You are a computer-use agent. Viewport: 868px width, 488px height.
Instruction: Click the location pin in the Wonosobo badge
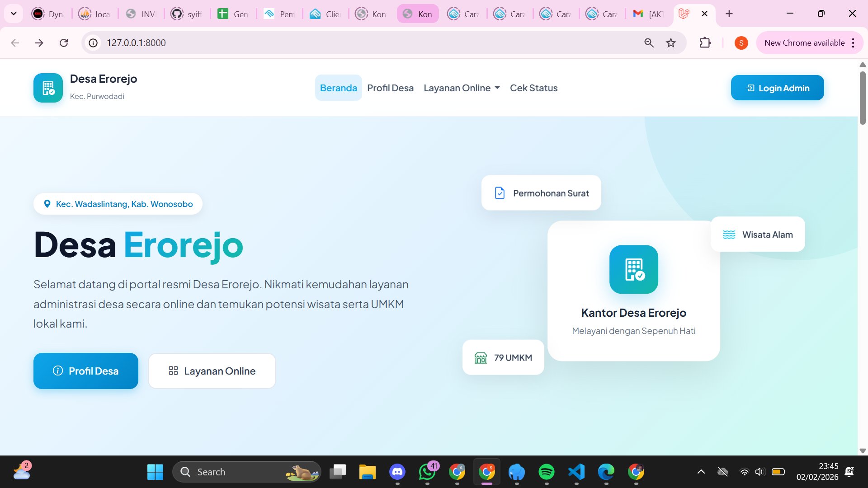[47, 204]
